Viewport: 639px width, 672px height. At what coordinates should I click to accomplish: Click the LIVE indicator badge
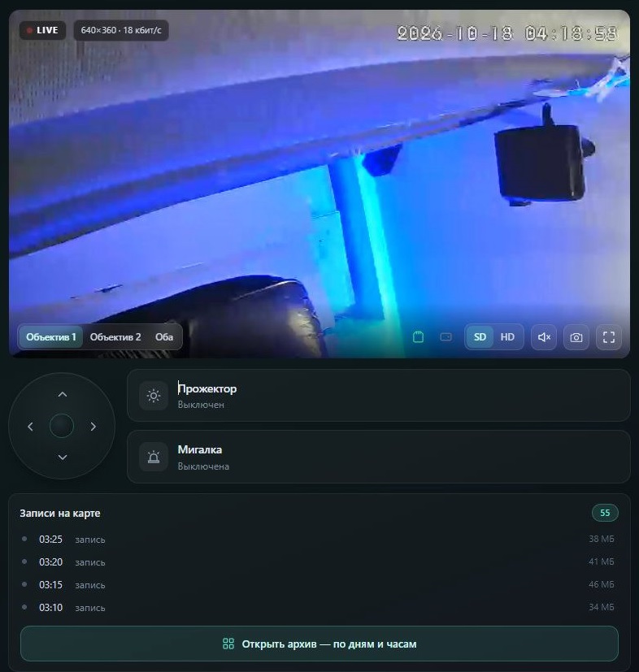tap(42, 30)
